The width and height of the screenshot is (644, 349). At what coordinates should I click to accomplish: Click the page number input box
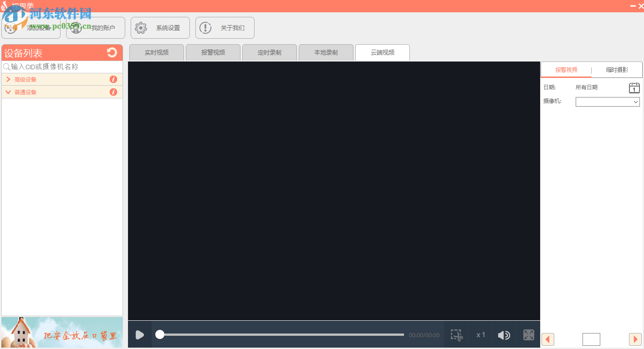point(591,339)
